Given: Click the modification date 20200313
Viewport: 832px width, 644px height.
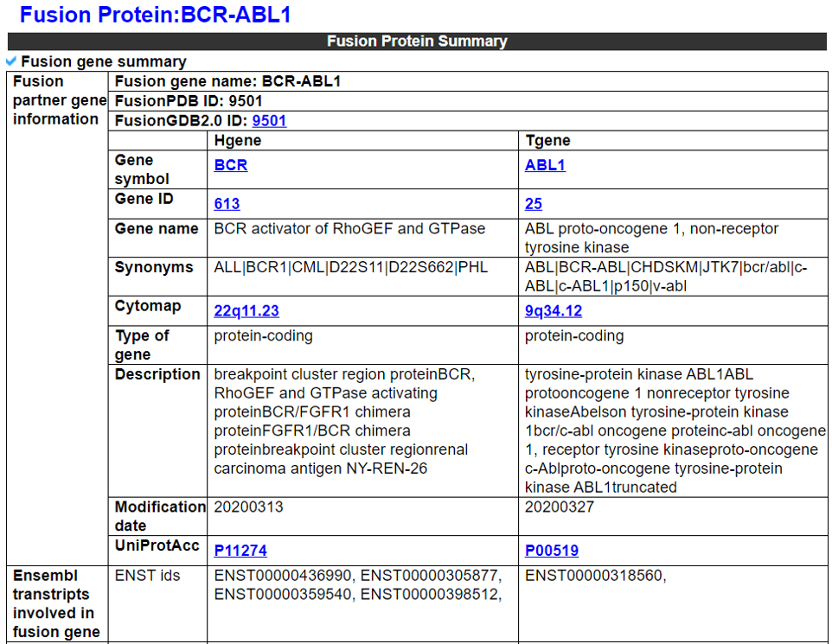Looking at the screenshot, I should click(x=248, y=507).
